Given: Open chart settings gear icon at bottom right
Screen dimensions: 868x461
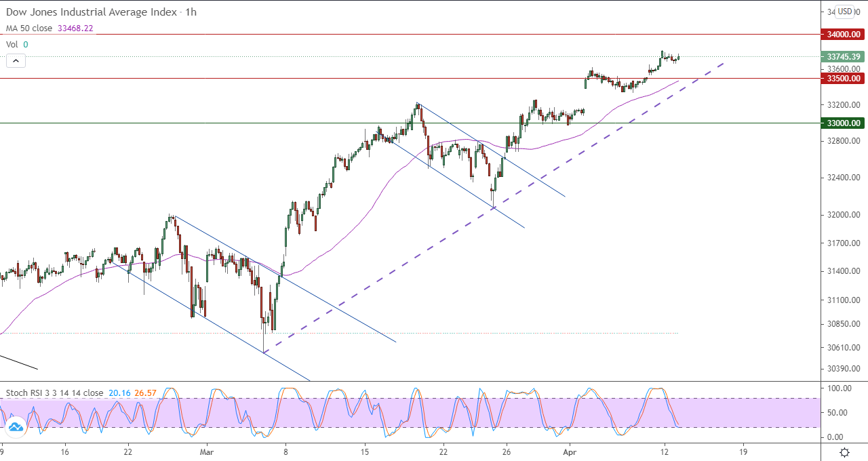Looking at the screenshot, I should click(845, 452).
